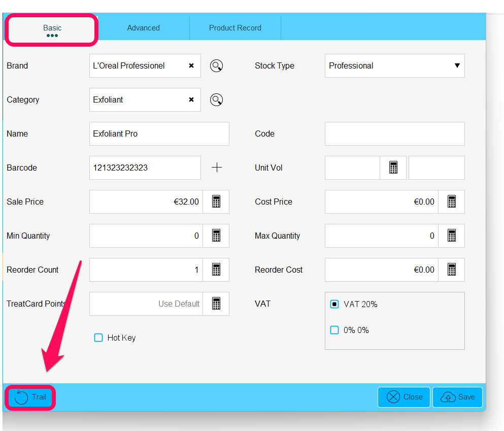
Task: Focus the TreatCard Points Use Default field
Action: [146, 304]
